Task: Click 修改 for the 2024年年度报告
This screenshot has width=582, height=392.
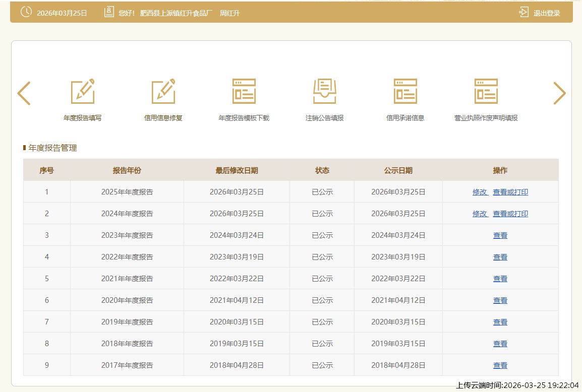Action: pyautogui.click(x=480, y=214)
